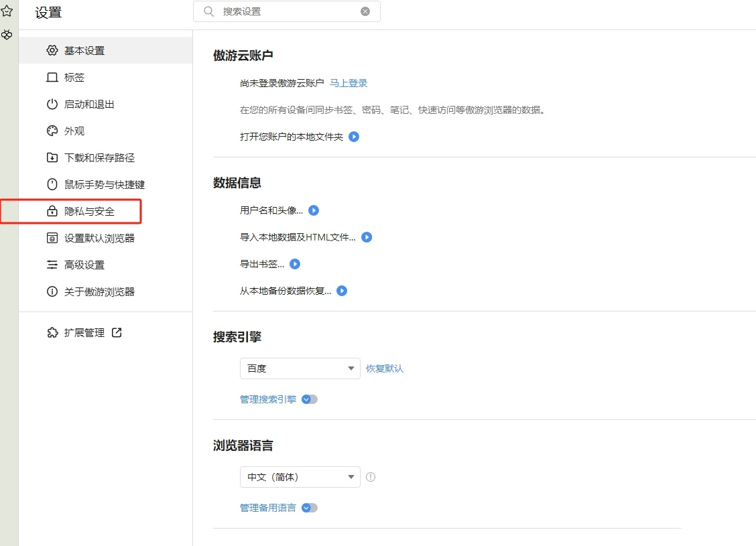The height and width of the screenshot is (546, 756).
Task: Click the arrow icon next to 导出书签
Action: (295, 264)
